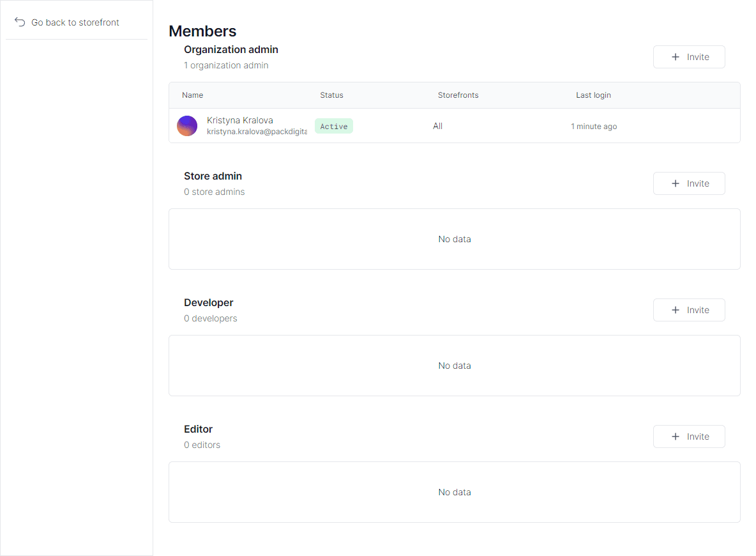Click the Organization admin section title
This screenshot has width=756, height=556.
(231, 50)
